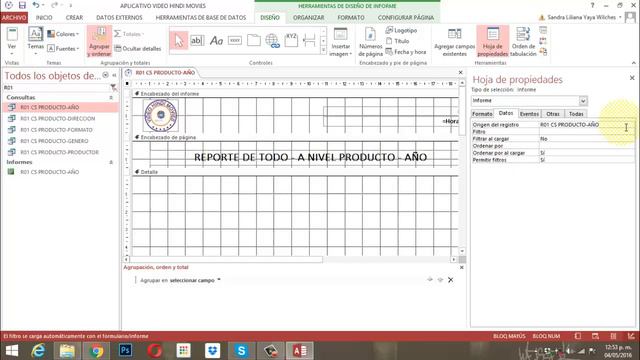Switch to the CREAR ribbon tab
640x360 pixels.
pos(74,18)
